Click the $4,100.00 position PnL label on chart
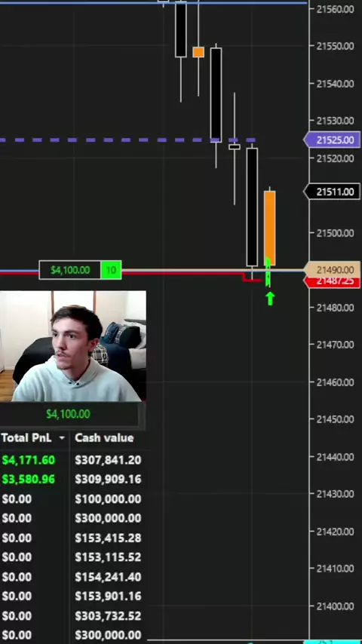 [70, 270]
